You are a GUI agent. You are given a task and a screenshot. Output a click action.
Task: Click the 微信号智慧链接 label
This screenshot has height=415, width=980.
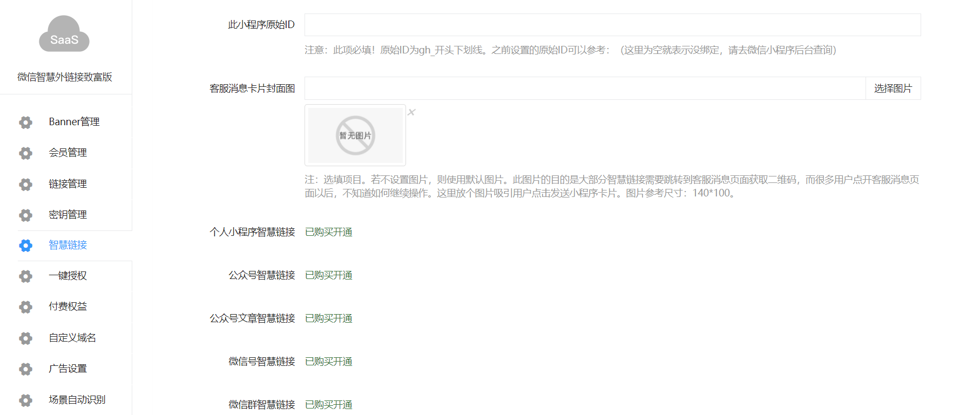click(262, 362)
